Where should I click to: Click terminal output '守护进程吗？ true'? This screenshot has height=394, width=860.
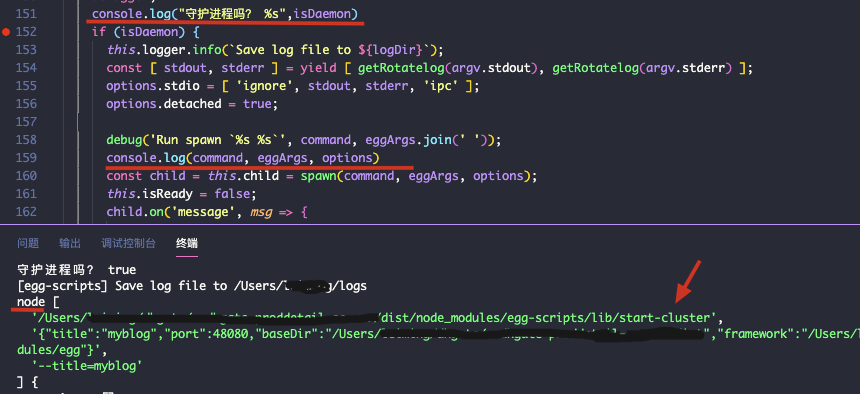(76, 270)
